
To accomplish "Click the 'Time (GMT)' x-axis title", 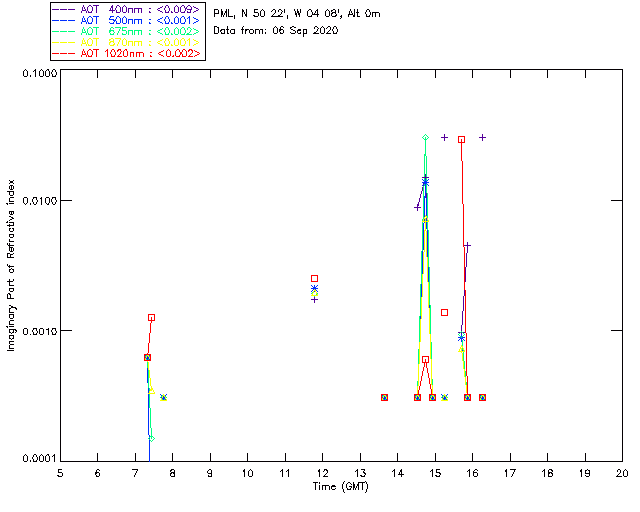I will (x=340, y=487).
